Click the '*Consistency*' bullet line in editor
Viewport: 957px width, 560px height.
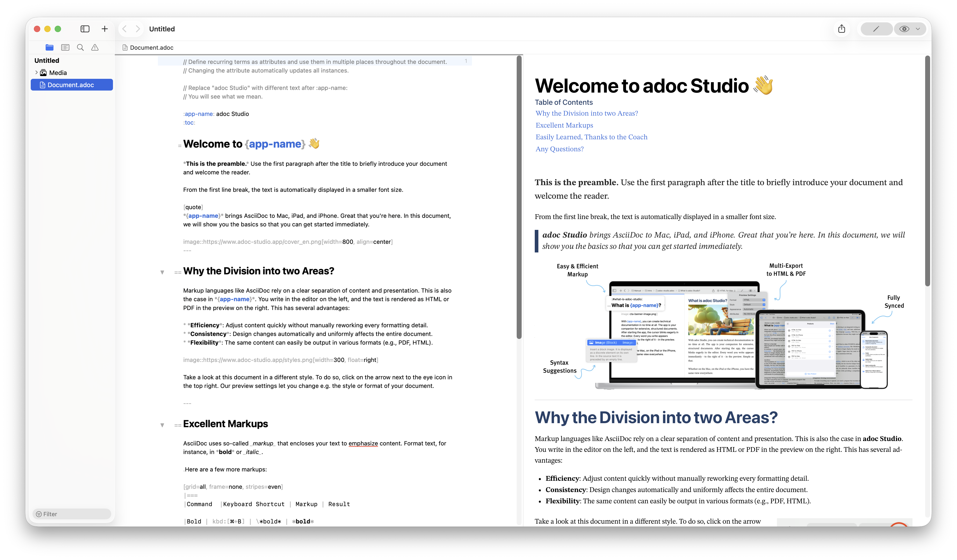(308, 334)
